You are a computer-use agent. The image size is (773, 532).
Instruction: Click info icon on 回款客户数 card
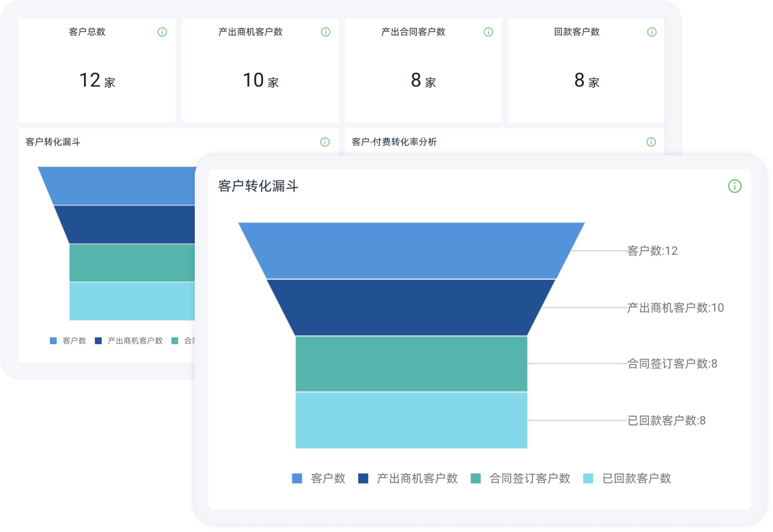click(652, 32)
